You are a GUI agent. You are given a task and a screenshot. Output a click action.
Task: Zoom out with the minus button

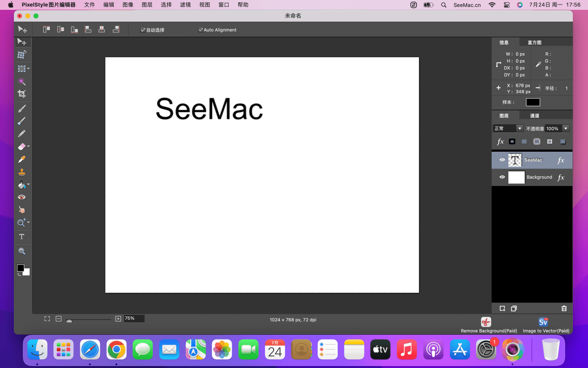click(x=58, y=319)
